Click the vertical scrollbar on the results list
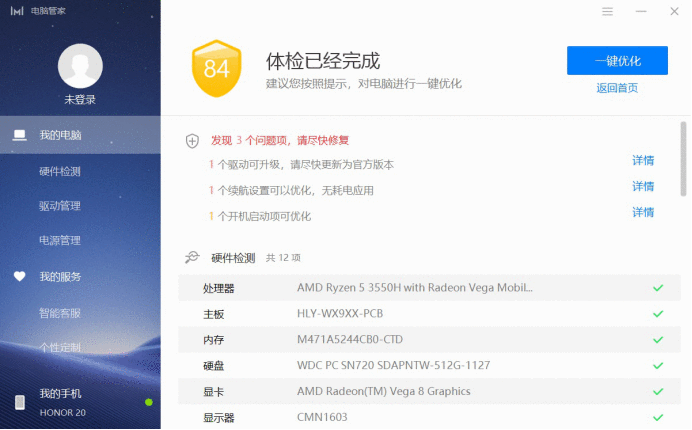The image size is (692, 430). (683, 159)
